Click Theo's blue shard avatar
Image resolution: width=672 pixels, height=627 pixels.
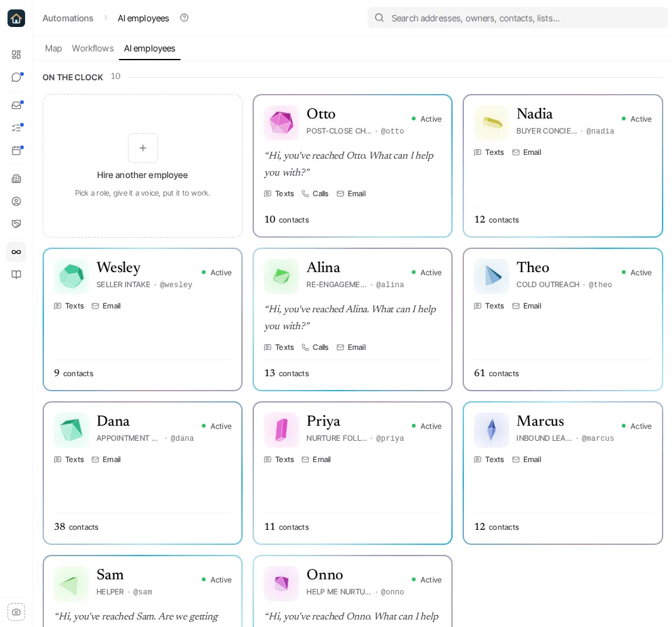tap(491, 277)
